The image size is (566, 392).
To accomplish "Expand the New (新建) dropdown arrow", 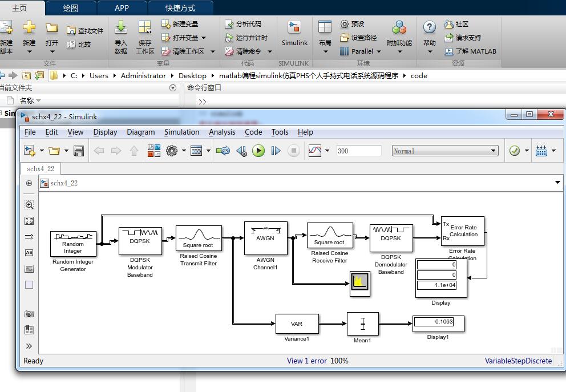I will [29, 51].
